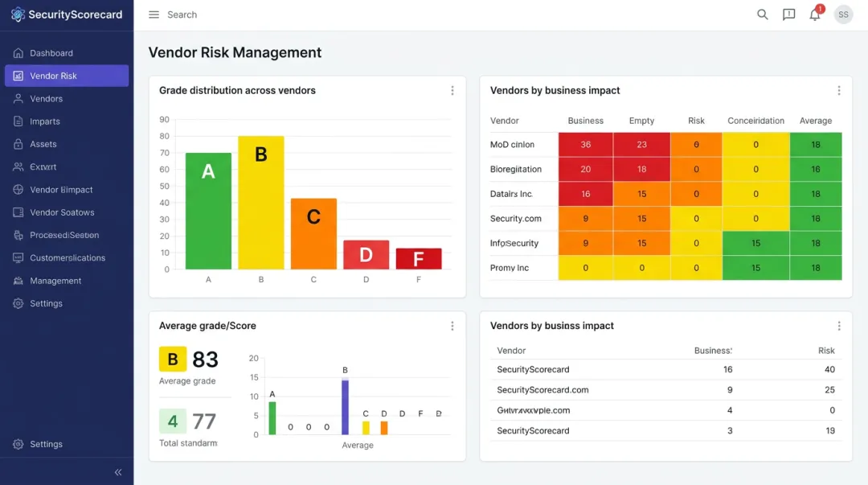
Task: Click the Business: column header in lower table
Action: [713, 351]
